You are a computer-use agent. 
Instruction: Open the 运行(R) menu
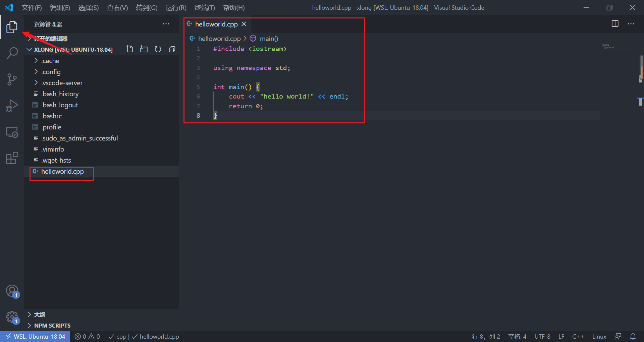(x=176, y=8)
